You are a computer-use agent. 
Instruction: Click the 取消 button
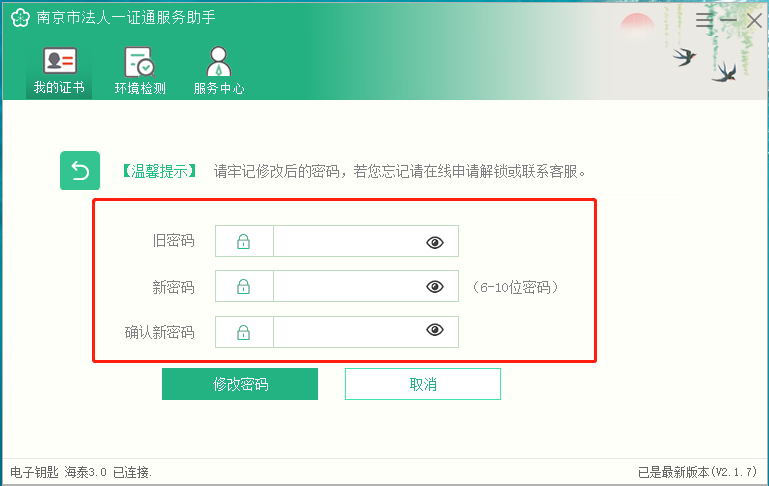coord(423,384)
